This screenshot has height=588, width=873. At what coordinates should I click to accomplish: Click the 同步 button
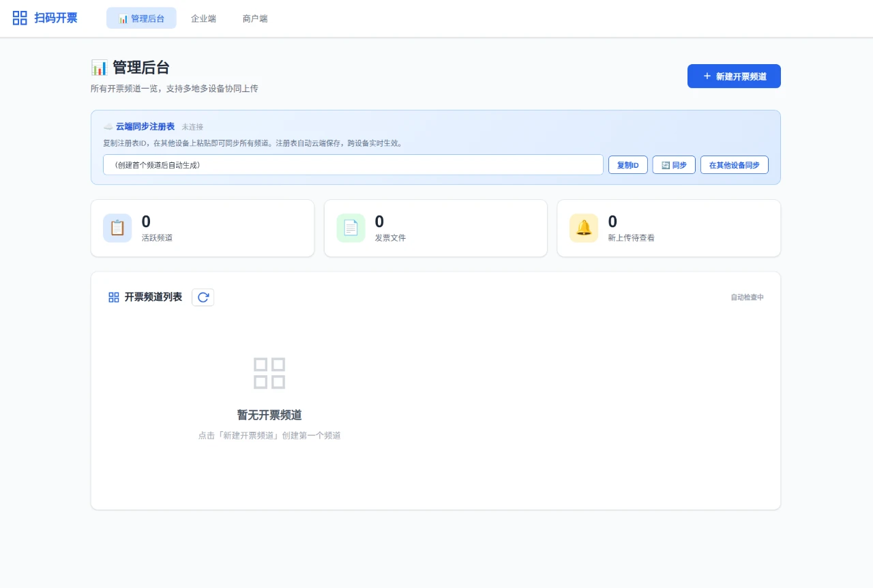(x=674, y=165)
